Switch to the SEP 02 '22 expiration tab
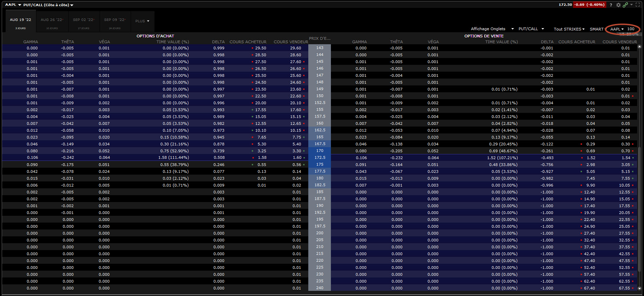 click(x=83, y=22)
